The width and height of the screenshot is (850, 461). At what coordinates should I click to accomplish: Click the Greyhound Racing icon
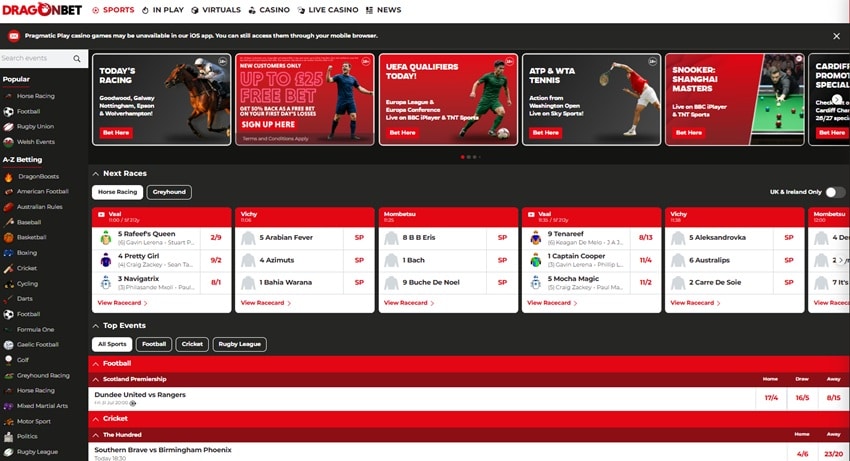(x=8, y=375)
